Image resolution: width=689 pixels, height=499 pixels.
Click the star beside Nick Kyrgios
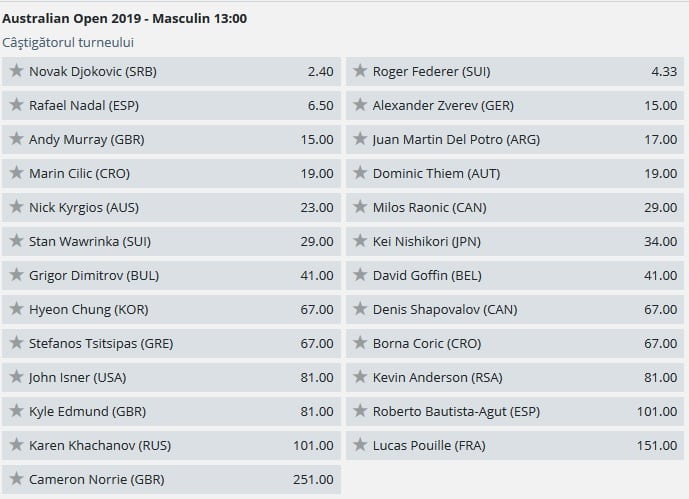[x=16, y=207]
